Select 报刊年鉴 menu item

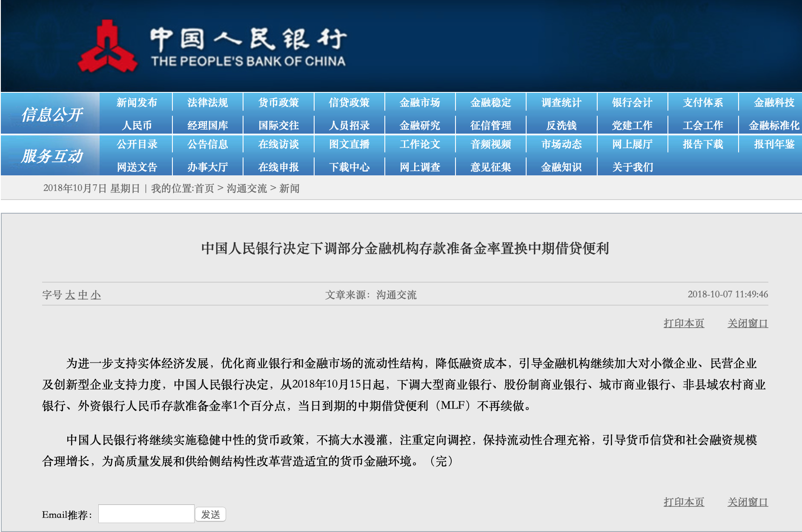(x=774, y=144)
